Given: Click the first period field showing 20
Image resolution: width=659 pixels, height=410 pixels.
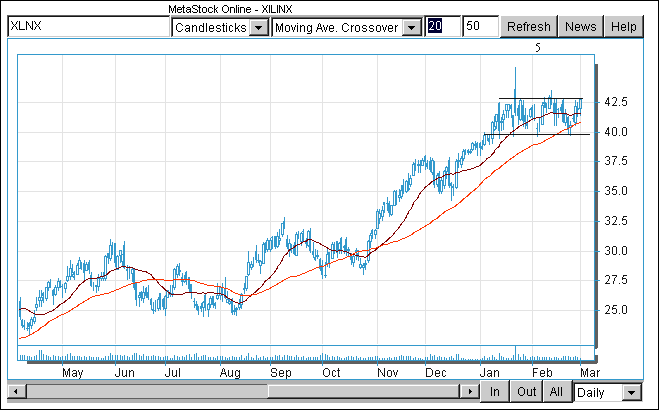Looking at the screenshot, I should 443,26.
